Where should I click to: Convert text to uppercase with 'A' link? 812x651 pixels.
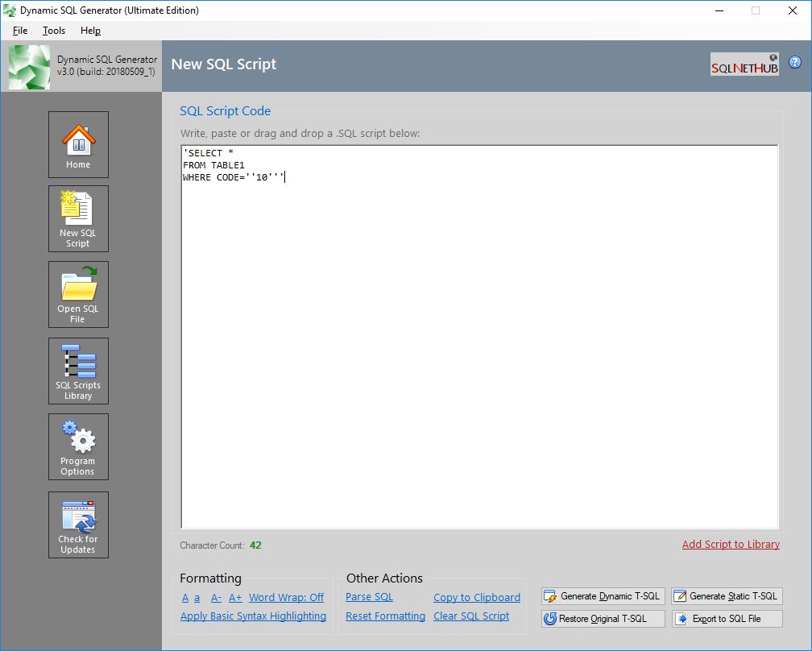[x=185, y=598]
